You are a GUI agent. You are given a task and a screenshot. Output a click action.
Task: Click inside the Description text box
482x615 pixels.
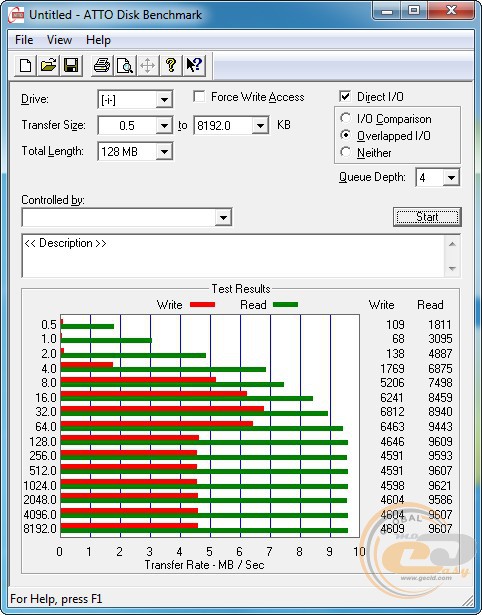[233, 256]
